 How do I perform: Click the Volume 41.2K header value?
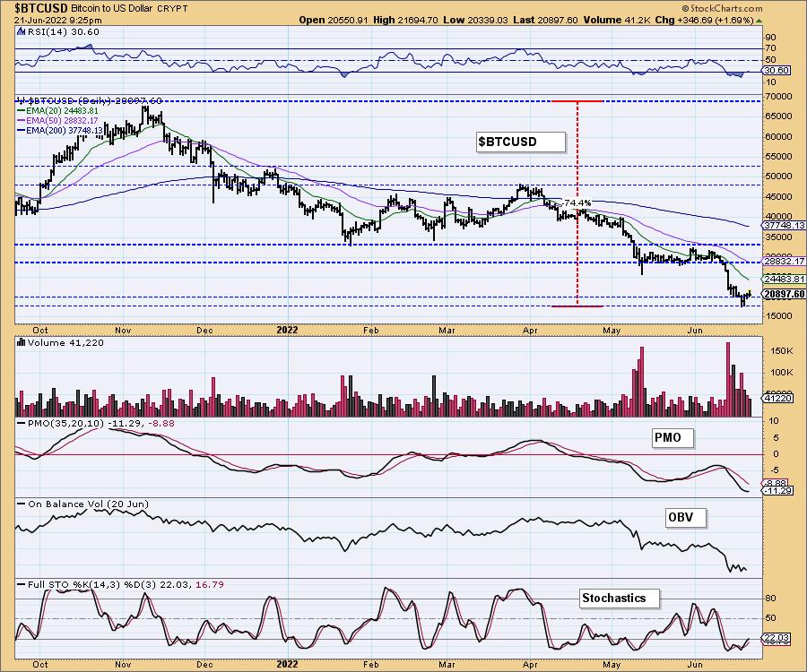tap(617, 20)
